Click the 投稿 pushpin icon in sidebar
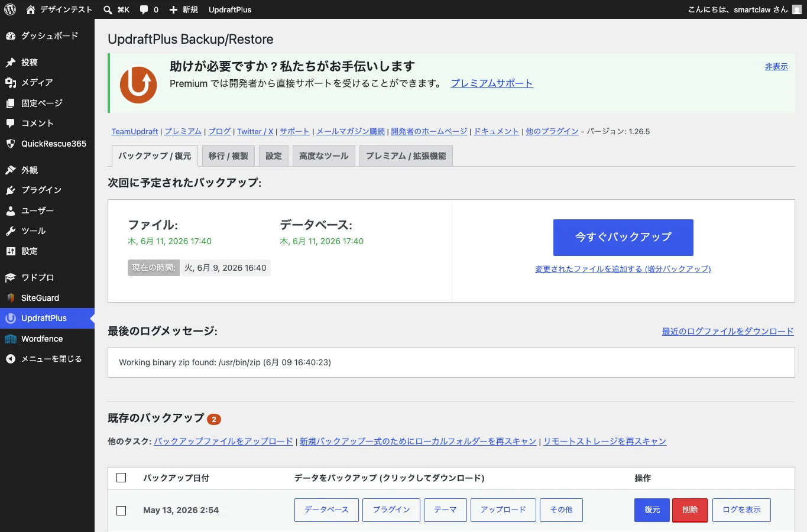The image size is (807, 532). 11,62
